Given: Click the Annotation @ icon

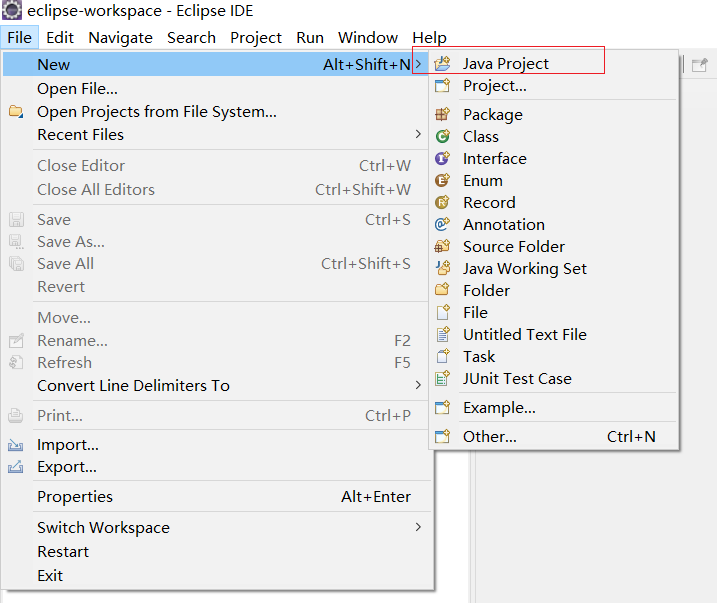Looking at the screenshot, I should 443,224.
